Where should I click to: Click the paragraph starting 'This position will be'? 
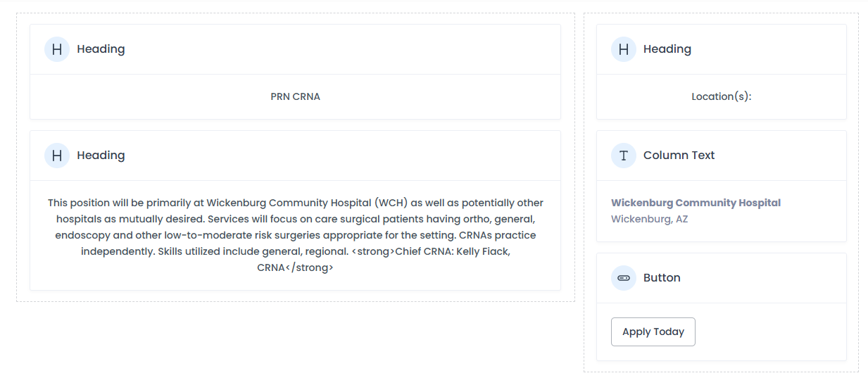coord(211,203)
